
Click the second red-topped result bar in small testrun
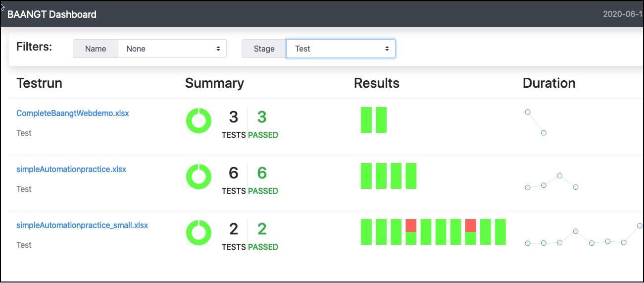click(471, 232)
